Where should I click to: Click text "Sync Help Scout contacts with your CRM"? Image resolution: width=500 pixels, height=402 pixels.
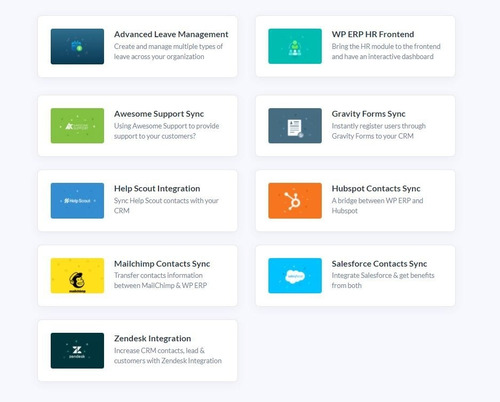[166, 206]
